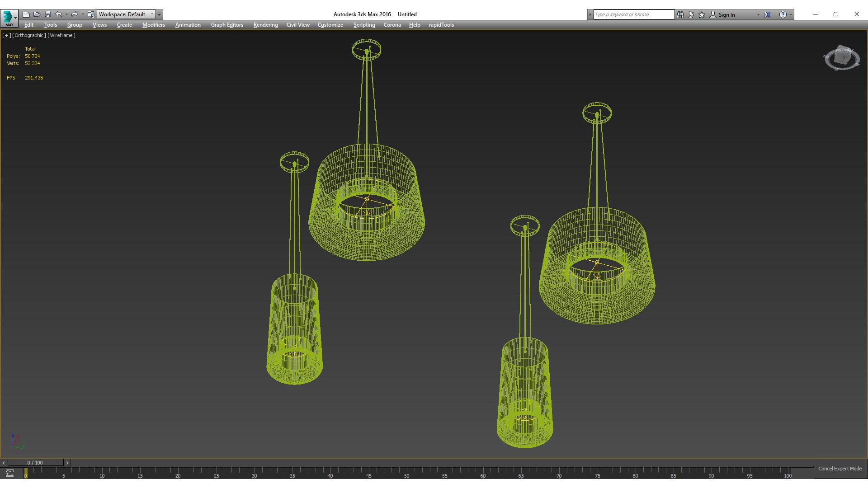Click the ViewCube navigation widget

coord(842,58)
